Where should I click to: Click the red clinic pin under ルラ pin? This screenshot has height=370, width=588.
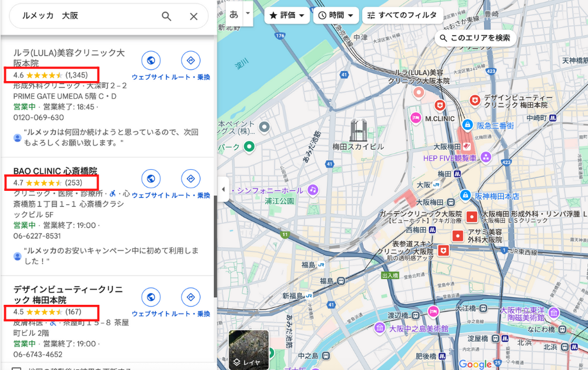coord(440,105)
